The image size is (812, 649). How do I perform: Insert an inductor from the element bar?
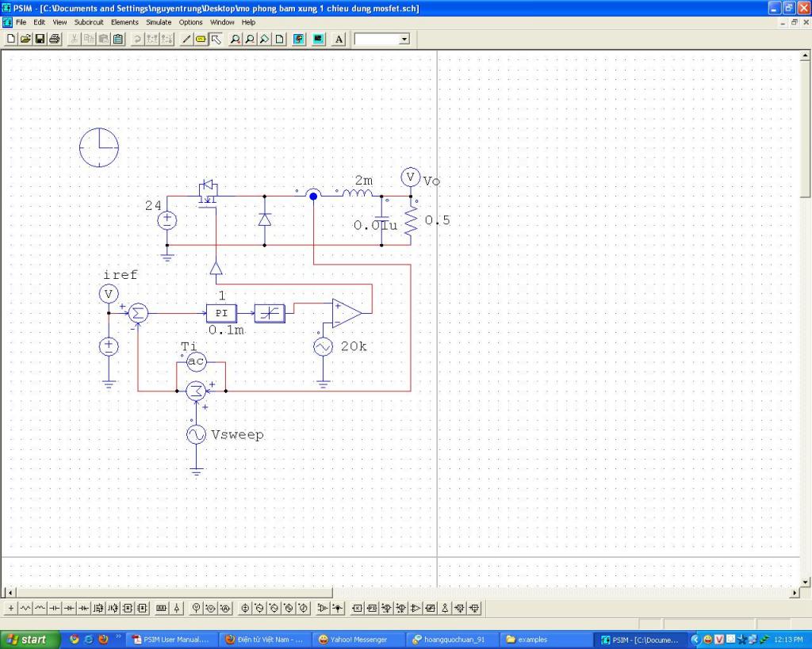point(40,609)
